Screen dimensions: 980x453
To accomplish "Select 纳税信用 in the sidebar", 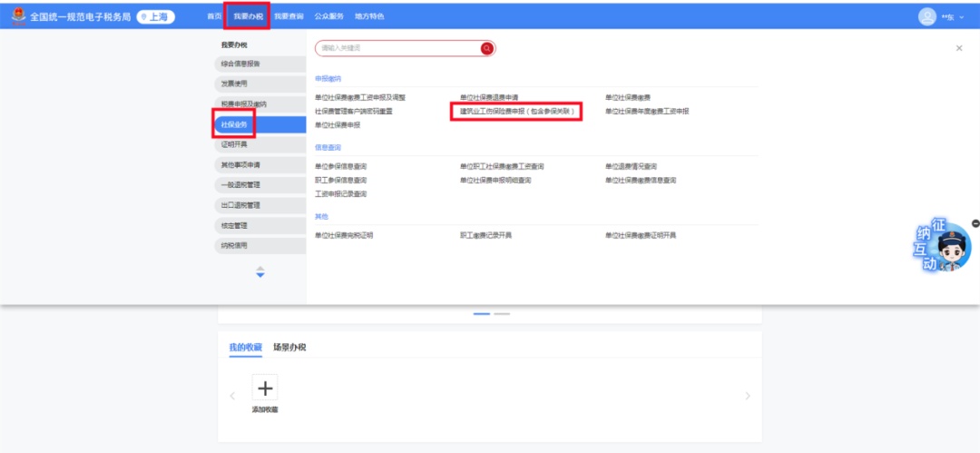I will [260, 246].
